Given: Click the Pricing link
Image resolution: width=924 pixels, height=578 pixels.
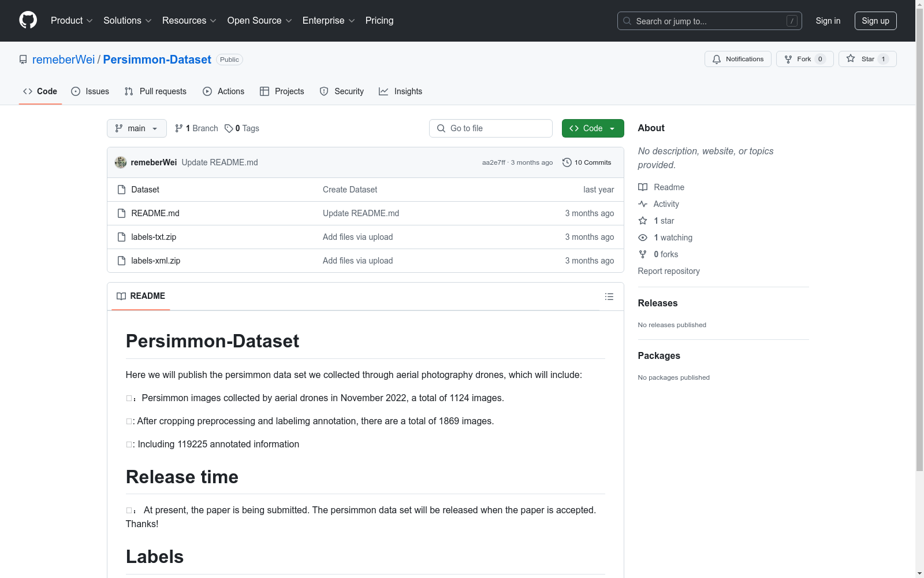Looking at the screenshot, I should click(379, 21).
